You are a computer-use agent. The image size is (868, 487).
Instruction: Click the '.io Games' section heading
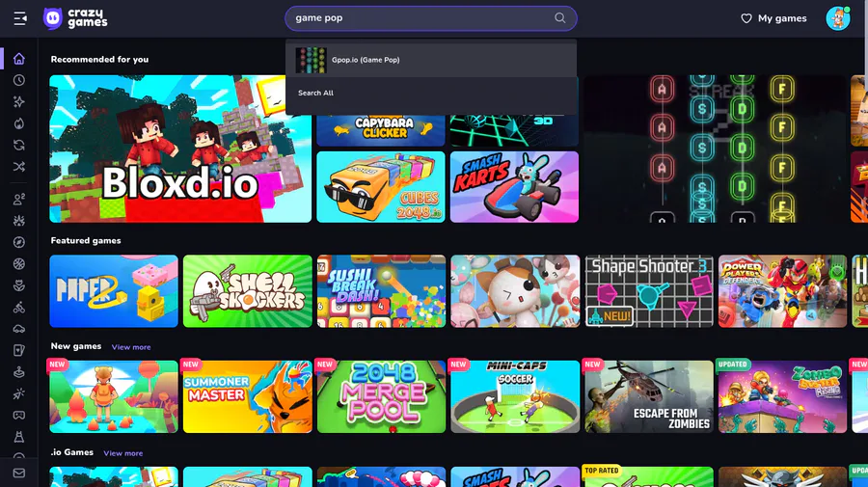[x=72, y=452]
